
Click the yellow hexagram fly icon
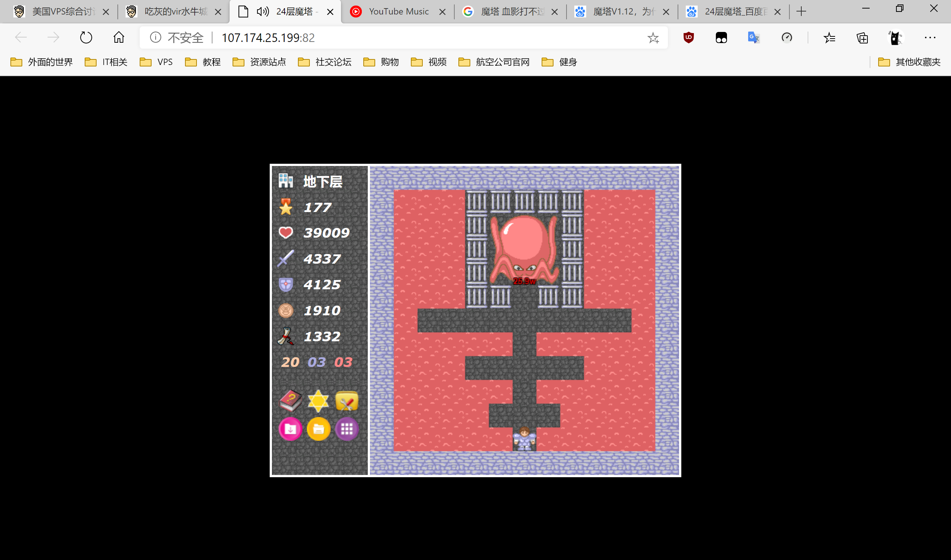pos(318,401)
